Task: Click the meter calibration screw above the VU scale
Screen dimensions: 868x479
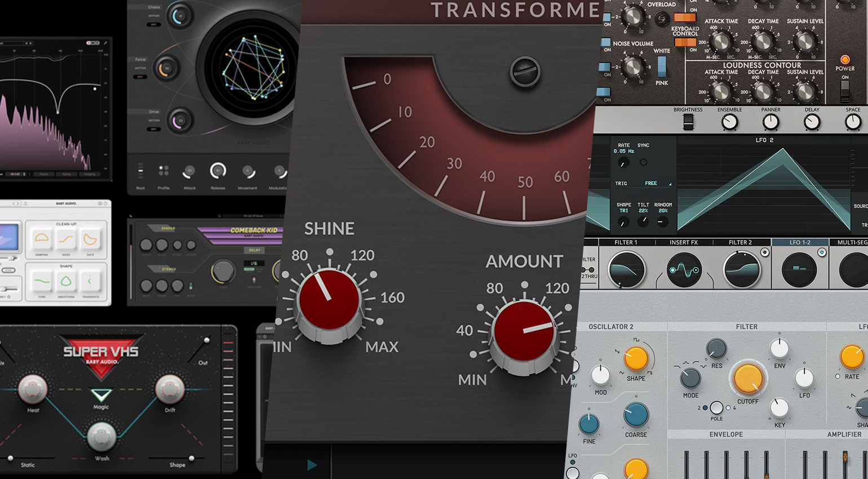Action: click(525, 72)
